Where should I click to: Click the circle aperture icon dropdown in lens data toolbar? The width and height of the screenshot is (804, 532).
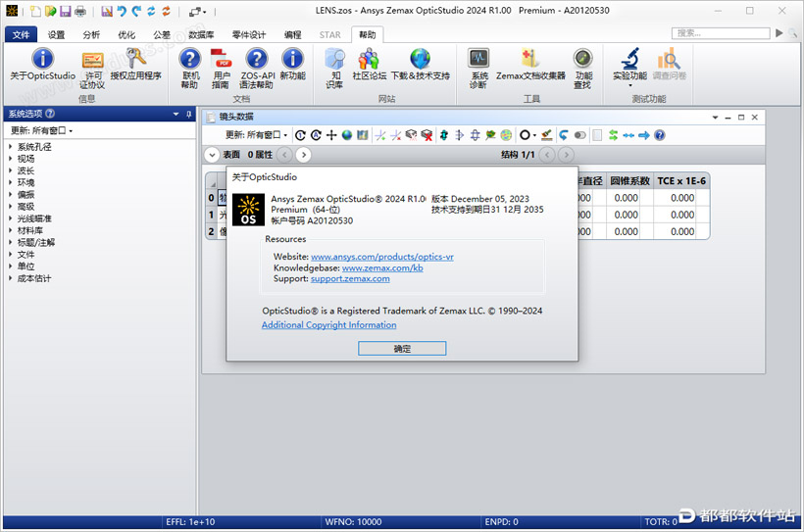[528, 135]
